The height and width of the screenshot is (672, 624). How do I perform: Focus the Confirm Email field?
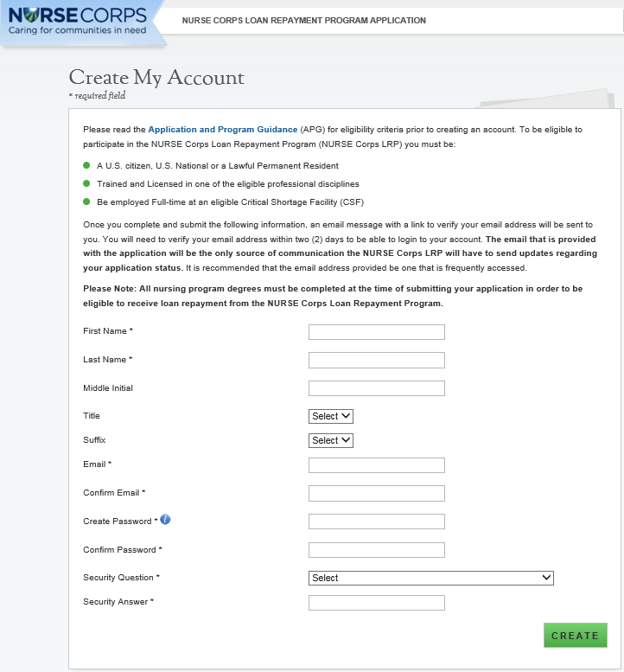click(376, 493)
